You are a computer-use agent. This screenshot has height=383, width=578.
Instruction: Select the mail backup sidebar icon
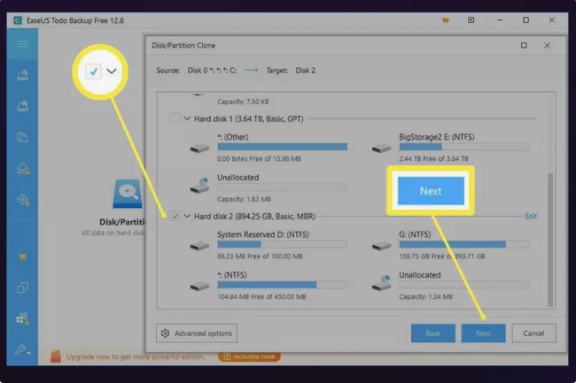(23, 169)
